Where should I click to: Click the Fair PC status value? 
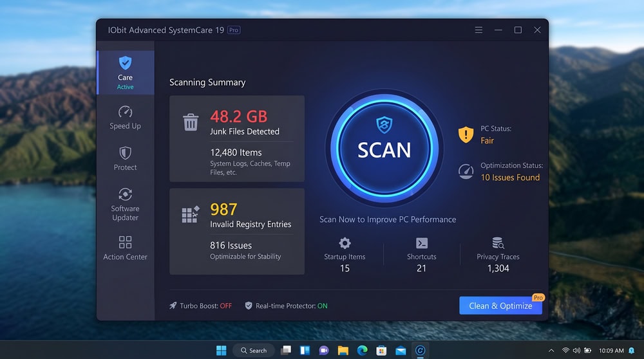(487, 141)
